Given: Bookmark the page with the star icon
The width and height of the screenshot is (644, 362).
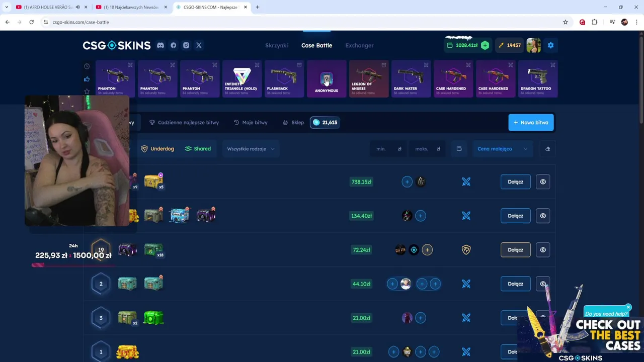Looking at the screenshot, I should coord(566,22).
